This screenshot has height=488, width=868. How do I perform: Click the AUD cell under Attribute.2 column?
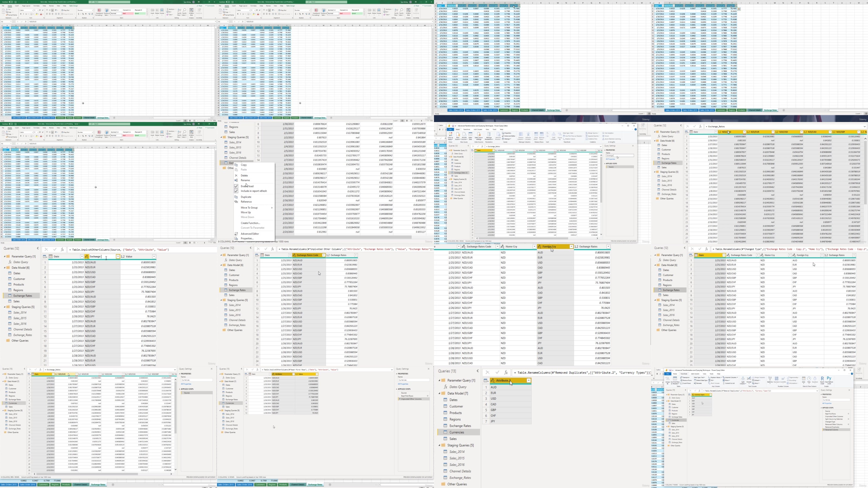coord(510,387)
